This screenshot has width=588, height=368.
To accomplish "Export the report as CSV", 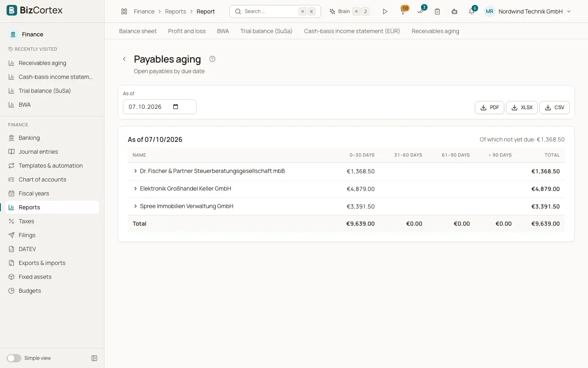I will click(555, 108).
